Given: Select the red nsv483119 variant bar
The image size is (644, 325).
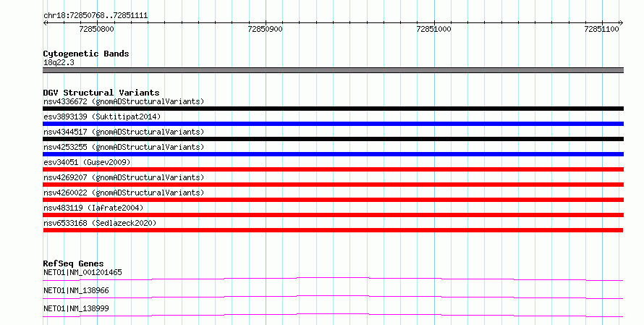Looking at the screenshot, I should pos(333,215).
